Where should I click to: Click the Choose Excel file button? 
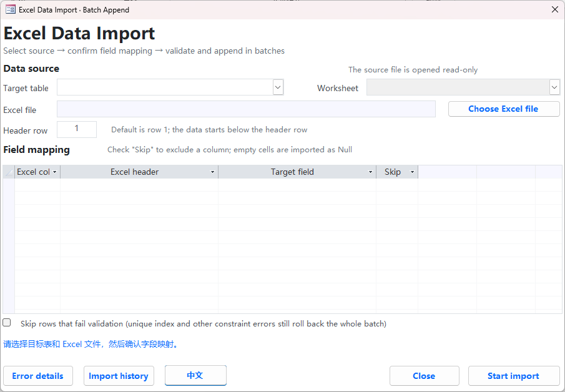click(504, 109)
